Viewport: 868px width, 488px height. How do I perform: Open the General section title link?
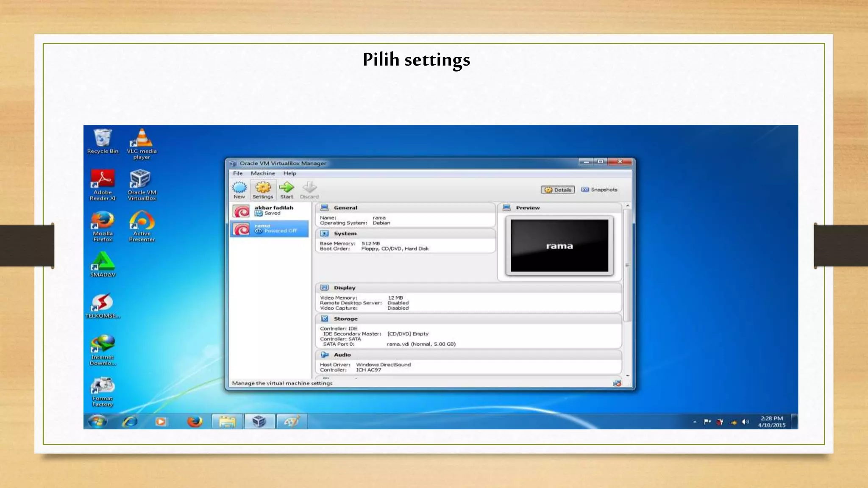click(x=345, y=208)
